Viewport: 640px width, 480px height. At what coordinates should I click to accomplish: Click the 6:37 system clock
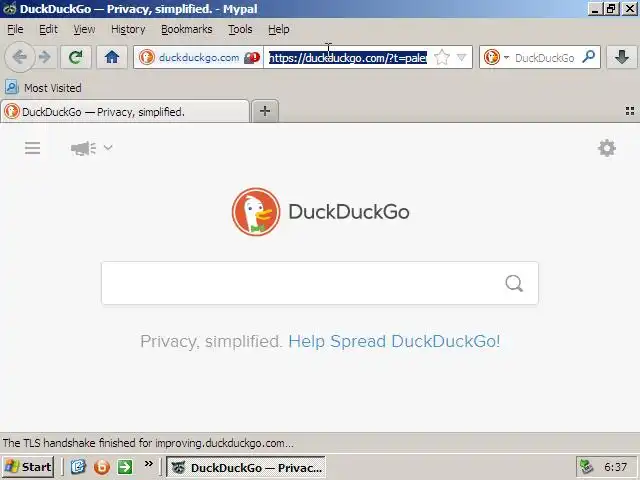[616, 467]
